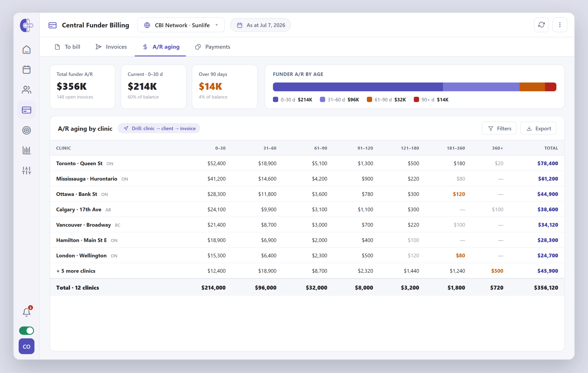588x373 pixels.
Task: Click the $52,400 Toronto 0–30 amount
Action: point(216,163)
